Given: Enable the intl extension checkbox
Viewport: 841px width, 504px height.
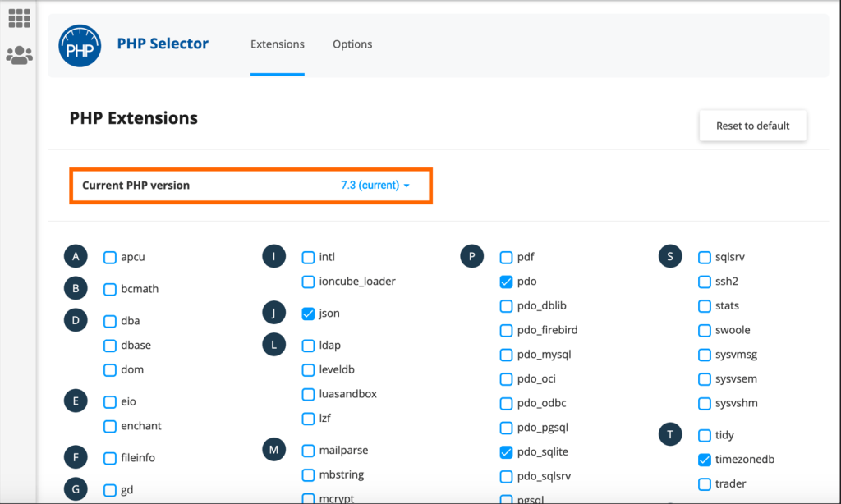Looking at the screenshot, I should pyautogui.click(x=309, y=258).
